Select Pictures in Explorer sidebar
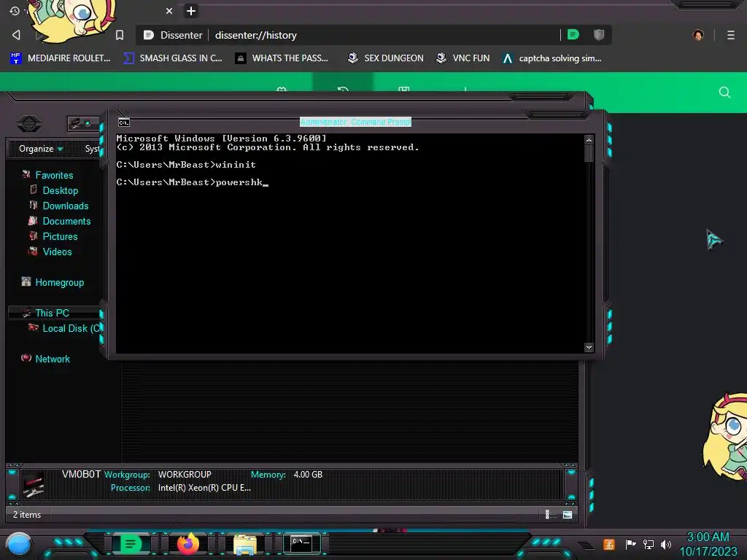747x560 pixels. pos(60,236)
